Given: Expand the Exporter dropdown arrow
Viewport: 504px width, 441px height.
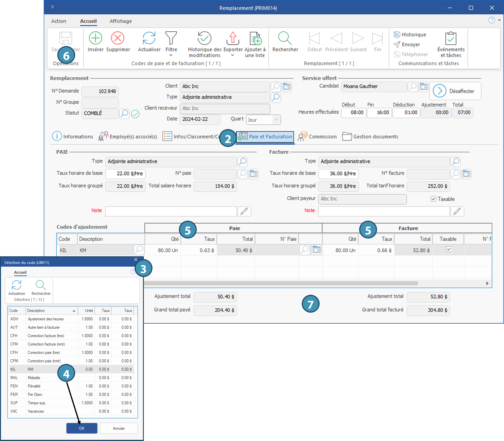Looking at the screenshot, I should tap(232, 55).
